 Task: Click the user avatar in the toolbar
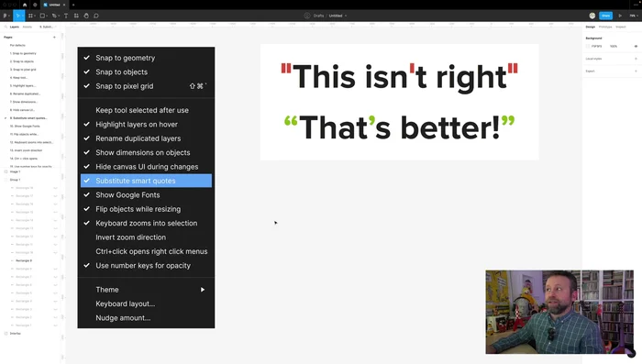click(592, 16)
